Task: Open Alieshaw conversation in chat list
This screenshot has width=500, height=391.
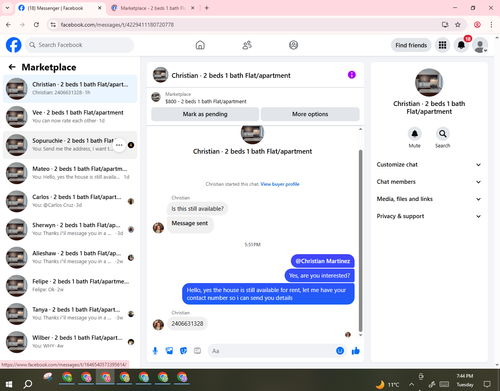Action: (x=70, y=257)
